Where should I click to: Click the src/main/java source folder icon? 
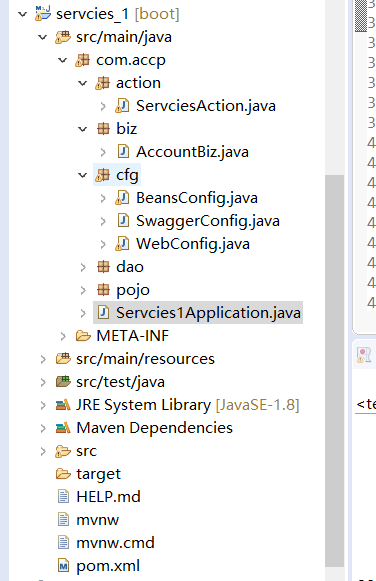tap(63, 37)
